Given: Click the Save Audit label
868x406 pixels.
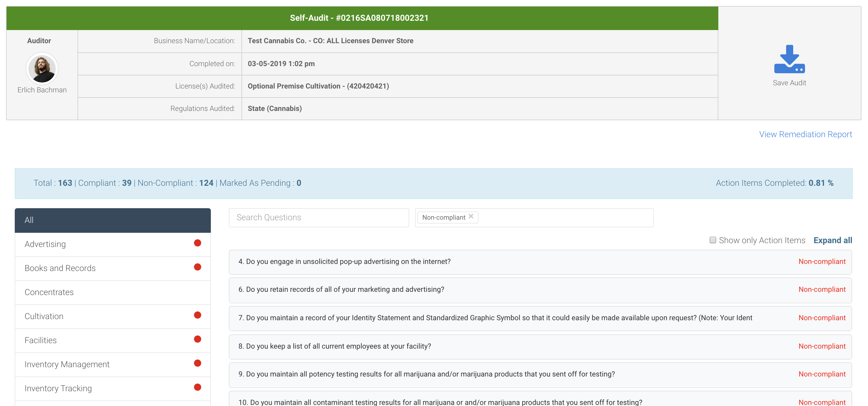Looking at the screenshot, I should click(x=789, y=83).
